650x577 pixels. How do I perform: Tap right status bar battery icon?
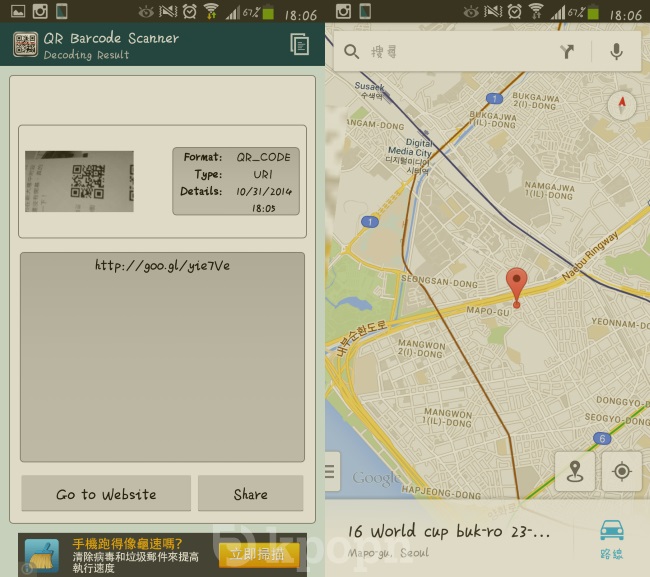[x=593, y=12]
